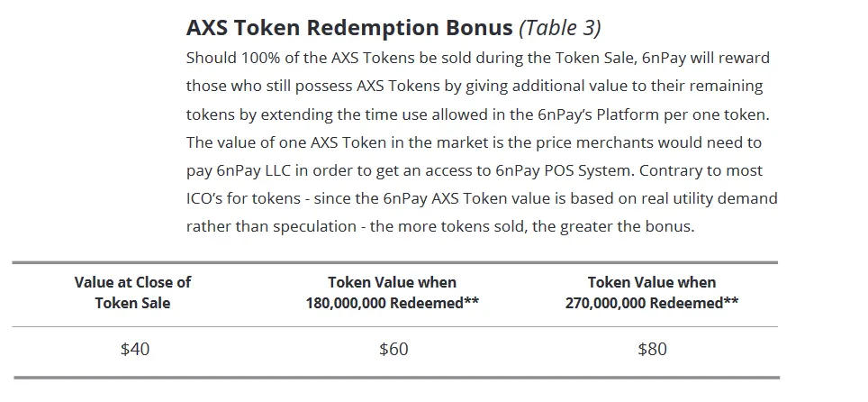Click the text 'ICO's for tokens'
Screen dimensions: 868x402
243,198
